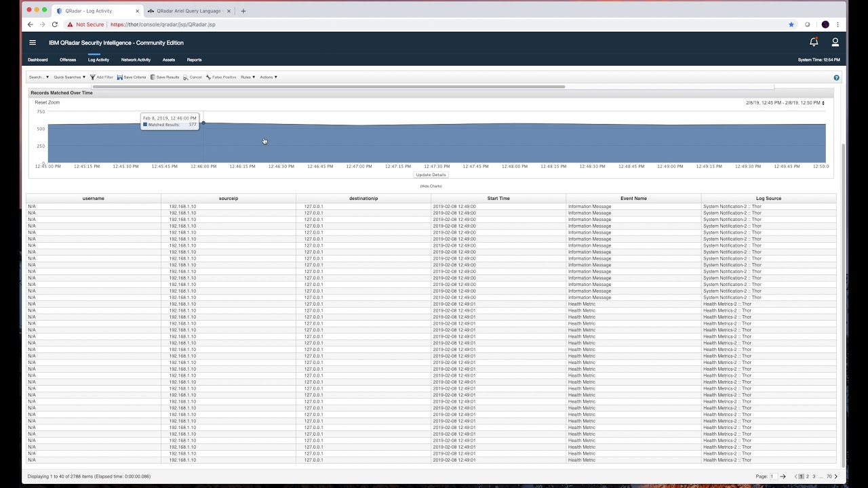Screen dimensions: 868x488
Task: Switch to QRadar Ariel Query Language browser tab
Action: point(188,11)
